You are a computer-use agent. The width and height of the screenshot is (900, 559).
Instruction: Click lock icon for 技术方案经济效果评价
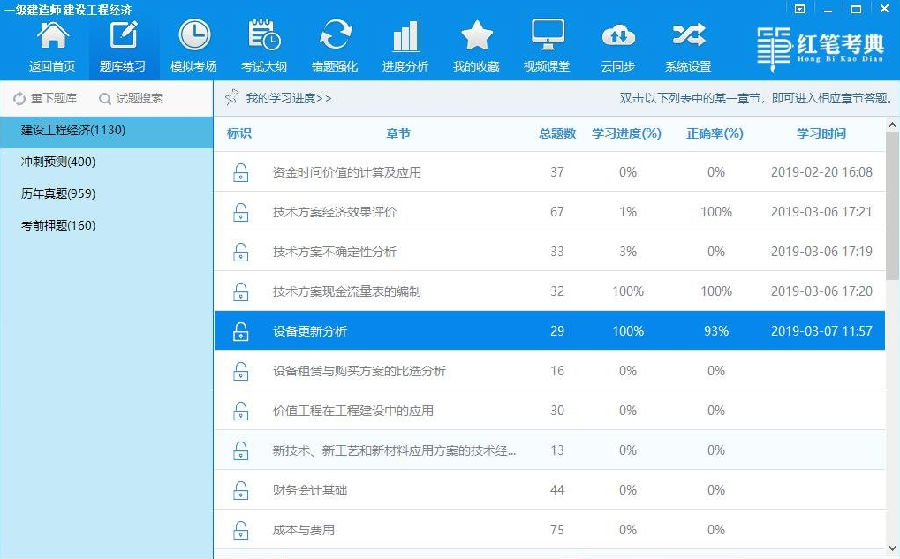tap(240, 212)
